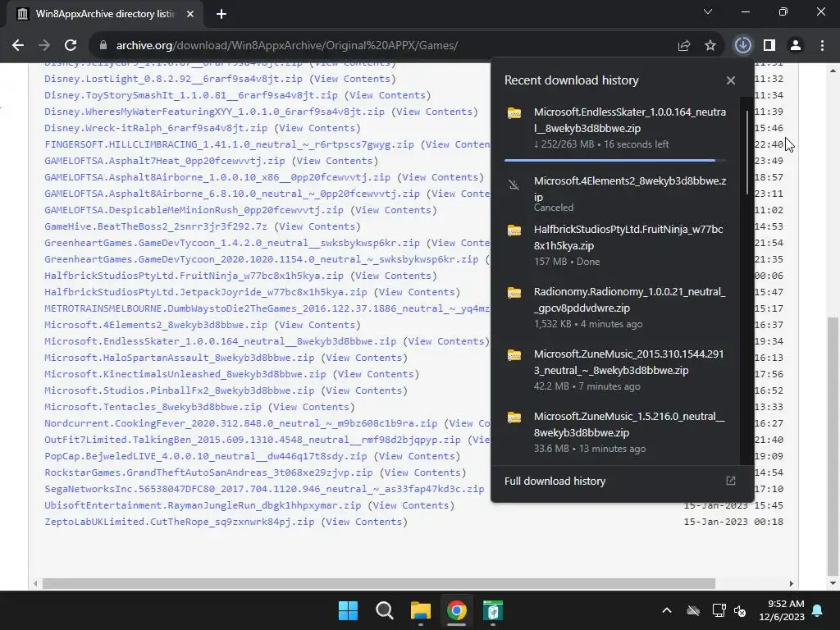
Task: Download Microsoft.HaloSpartanAssault zip link
Action: click(x=179, y=358)
